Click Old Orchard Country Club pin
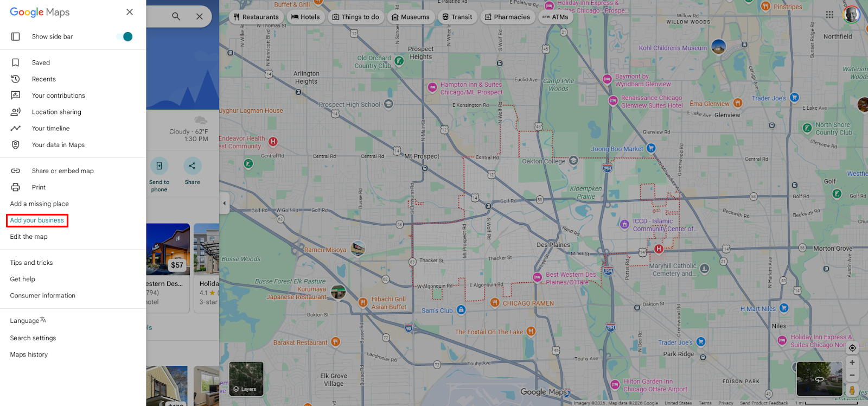868x406 pixels. 399,61
